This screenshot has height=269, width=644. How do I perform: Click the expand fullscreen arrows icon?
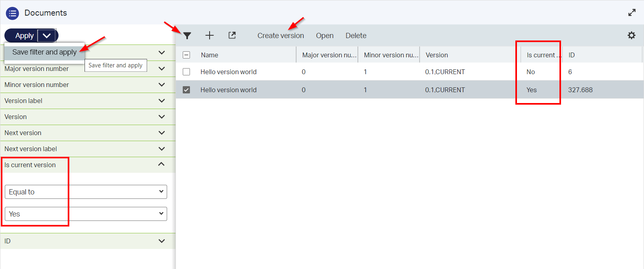(632, 12)
